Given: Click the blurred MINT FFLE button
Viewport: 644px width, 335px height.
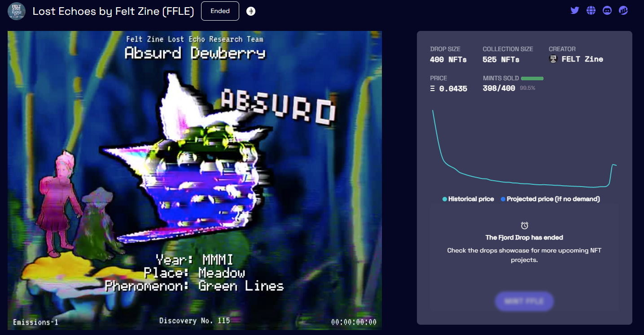Looking at the screenshot, I should (524, 301).
